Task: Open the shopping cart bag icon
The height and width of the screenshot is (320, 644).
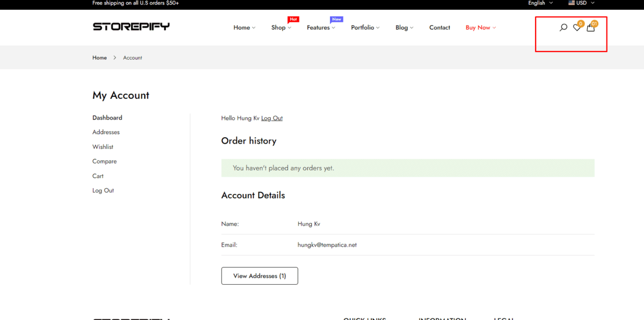Action: tap(590, 28)
